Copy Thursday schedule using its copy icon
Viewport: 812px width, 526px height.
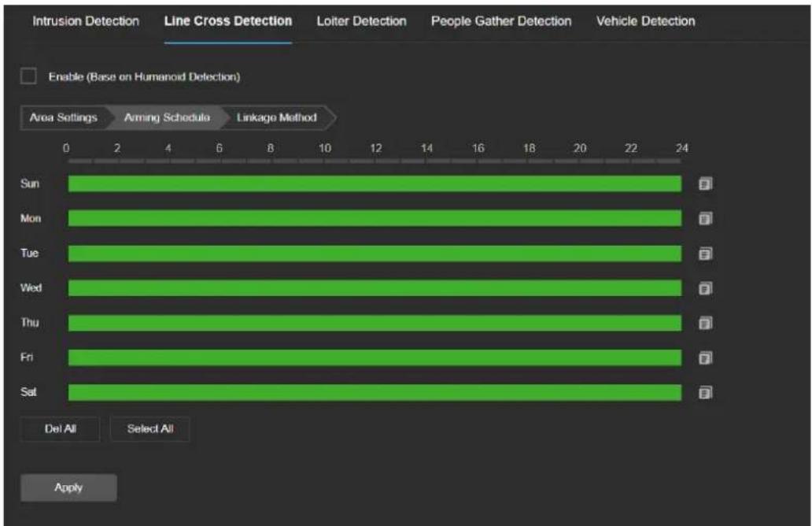(x=705, y=323)
